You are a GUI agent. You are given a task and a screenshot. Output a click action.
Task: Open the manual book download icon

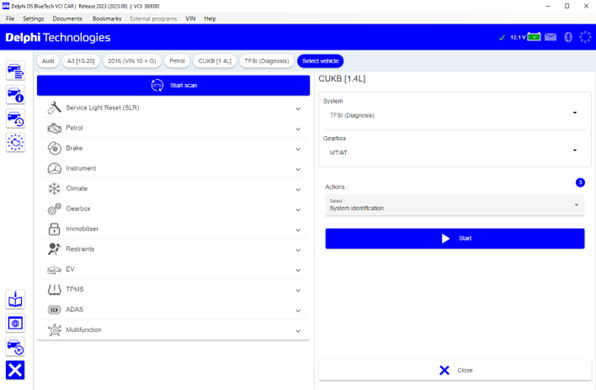[15, 300]
